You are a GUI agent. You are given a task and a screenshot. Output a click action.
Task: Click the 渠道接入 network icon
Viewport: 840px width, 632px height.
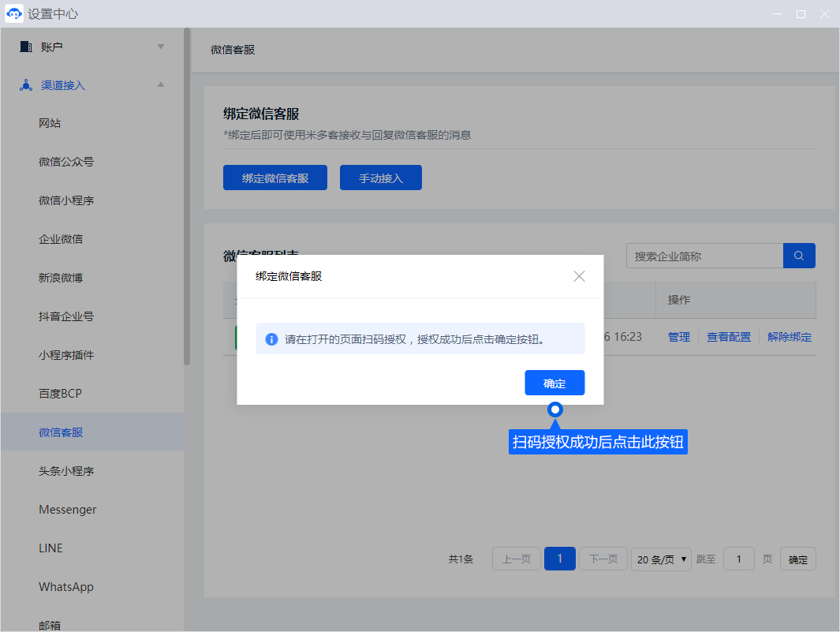[x=26, y=85]
